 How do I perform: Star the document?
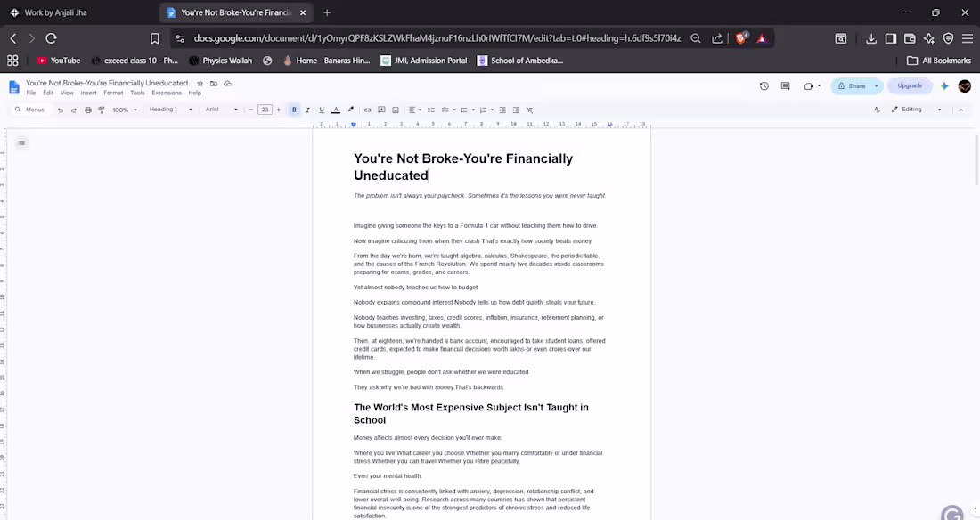point(200,83)
